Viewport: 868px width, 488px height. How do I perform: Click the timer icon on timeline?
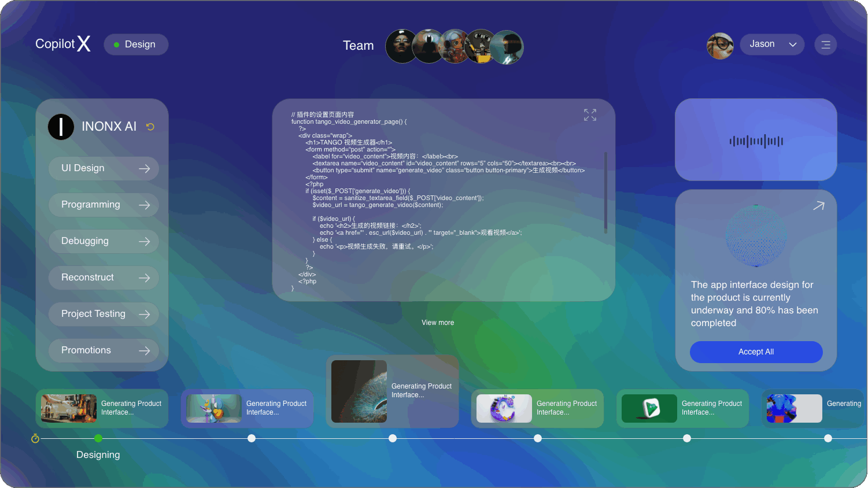tap(35, 439)
